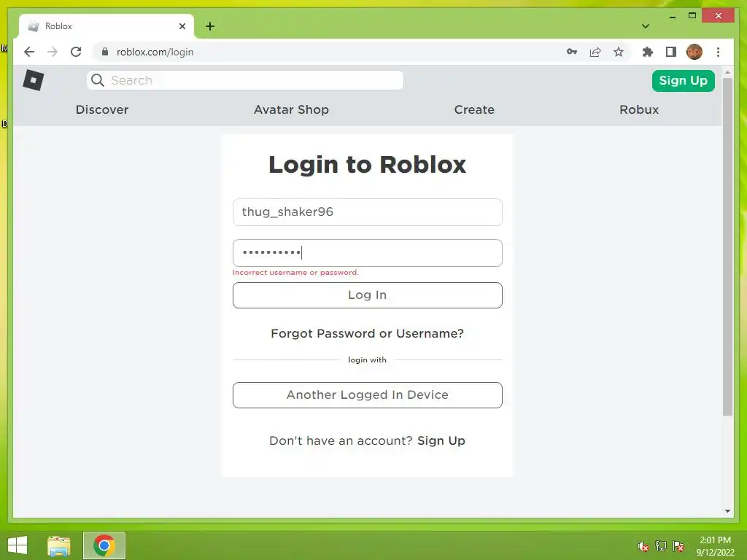Click Forgot Password or Username link
This screenshot has height=560, width=747.
click(x=368, y=333)
